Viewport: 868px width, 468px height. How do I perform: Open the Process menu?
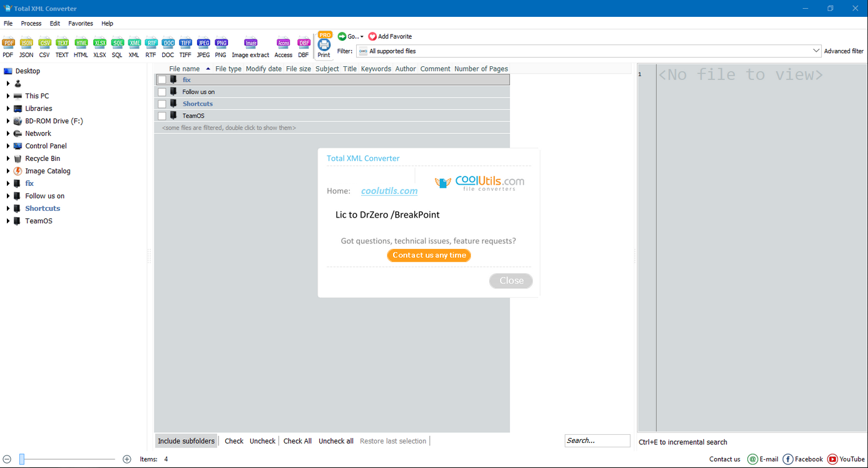point(31,23)
